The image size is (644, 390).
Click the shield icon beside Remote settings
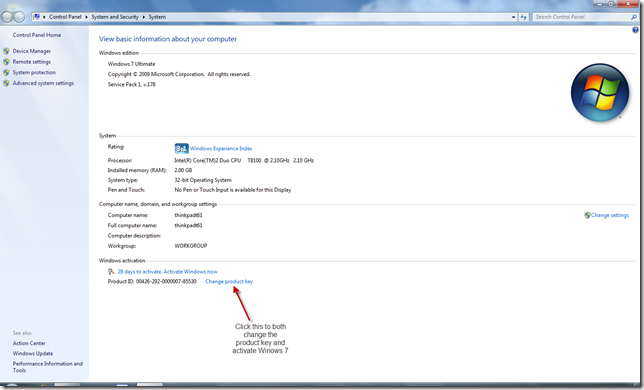[x=6, y=62]
